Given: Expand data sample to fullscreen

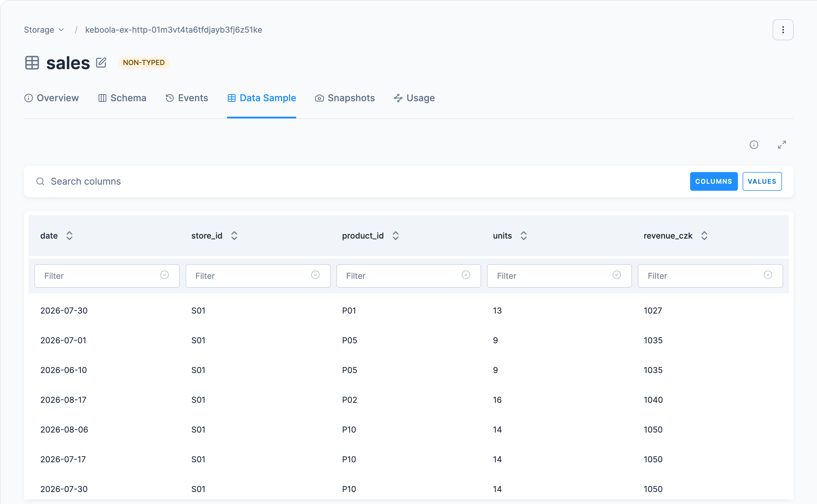Looking at the screenshot, I should 782,145.
